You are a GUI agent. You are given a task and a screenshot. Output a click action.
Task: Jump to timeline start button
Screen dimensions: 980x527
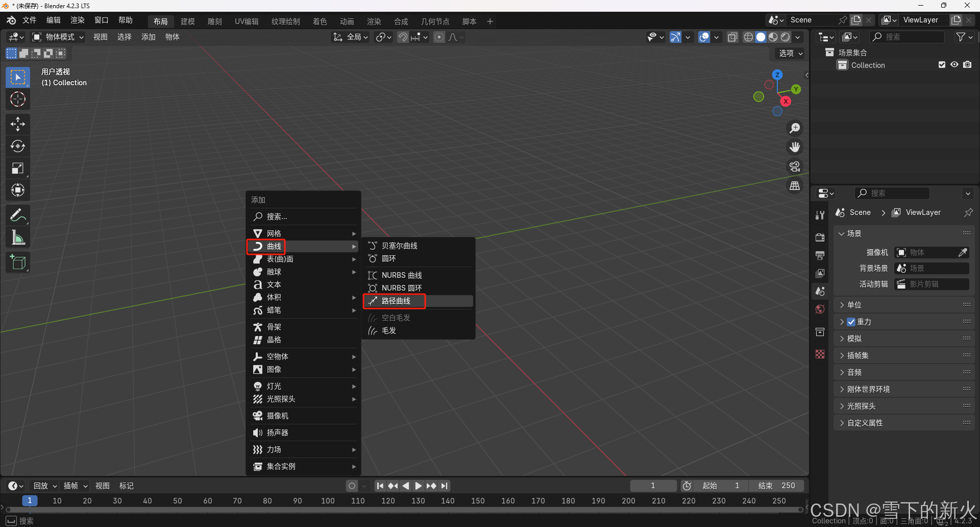click(380, 486)
